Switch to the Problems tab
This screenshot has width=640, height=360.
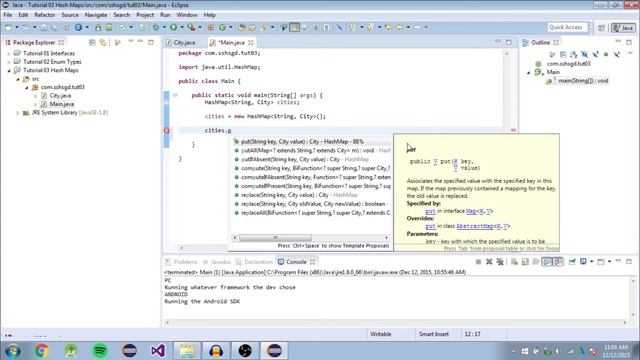[x=181, y=262]
